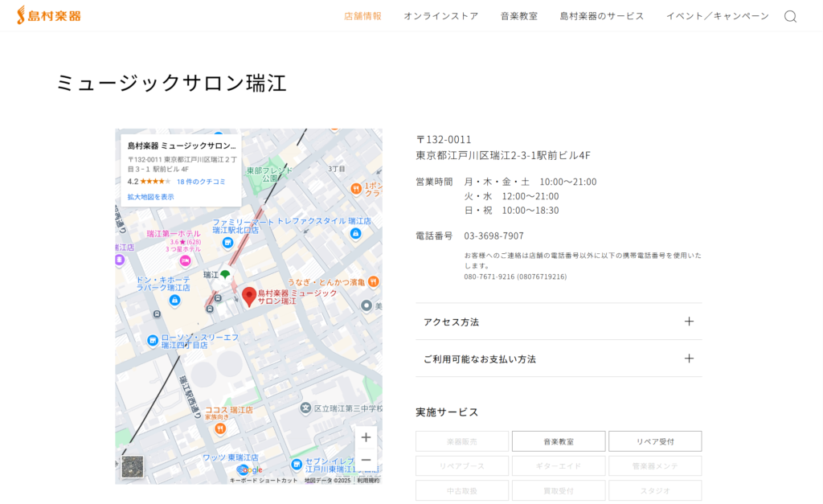The image size is (823, 504).
Task: Click the mobile number 080-7671-9216
Action: (489, 277)
